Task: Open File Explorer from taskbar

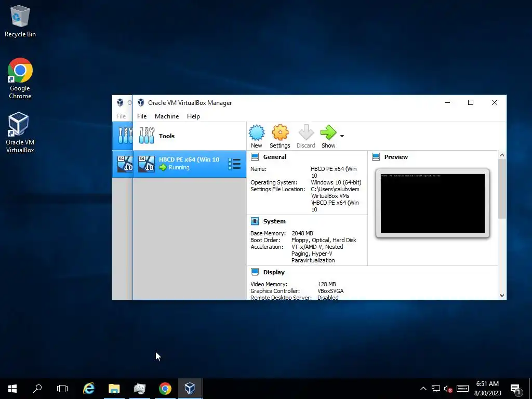Action: coord(114,389)
